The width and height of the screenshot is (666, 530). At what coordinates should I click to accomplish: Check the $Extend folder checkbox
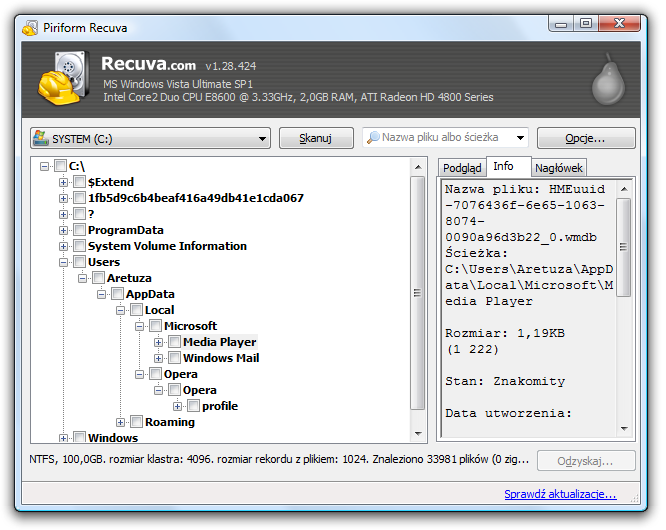pos(79,182)
